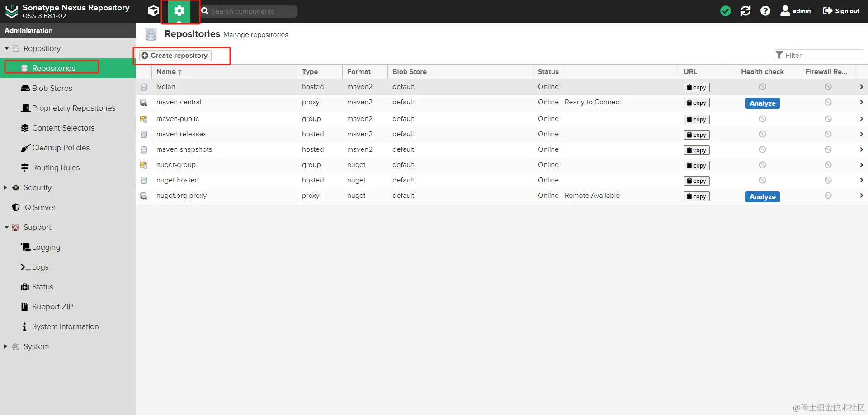868x415 pixels.
Task: Collapse the Support tree section
Action: 7,227
